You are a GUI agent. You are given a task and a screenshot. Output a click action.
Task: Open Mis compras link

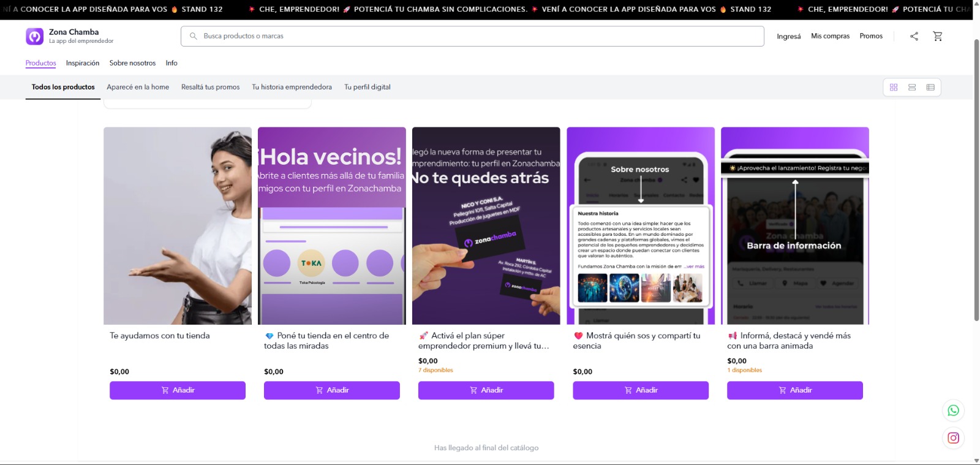[x=830, y=36]
